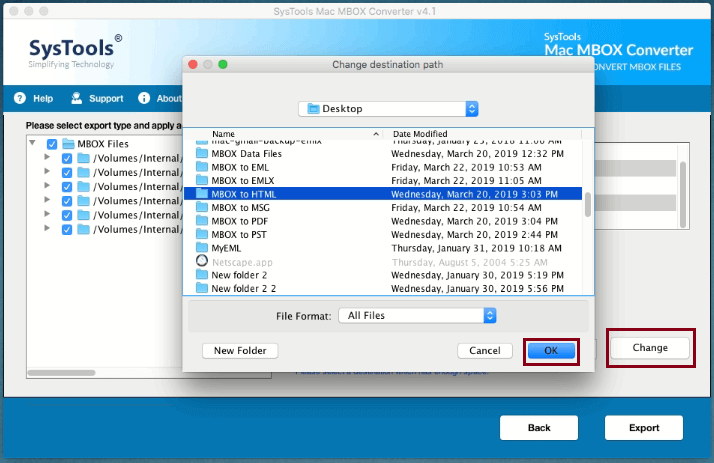Uncheck the third /Volumes/Internal checkbox
Image resolution: width=714 pixels, height=463 pixels.
click(67, 187)
